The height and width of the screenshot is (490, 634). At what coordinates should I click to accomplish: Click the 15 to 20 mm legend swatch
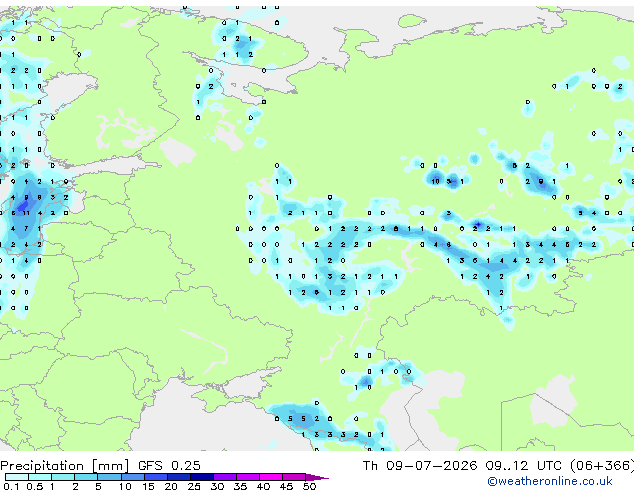point(155,477)
